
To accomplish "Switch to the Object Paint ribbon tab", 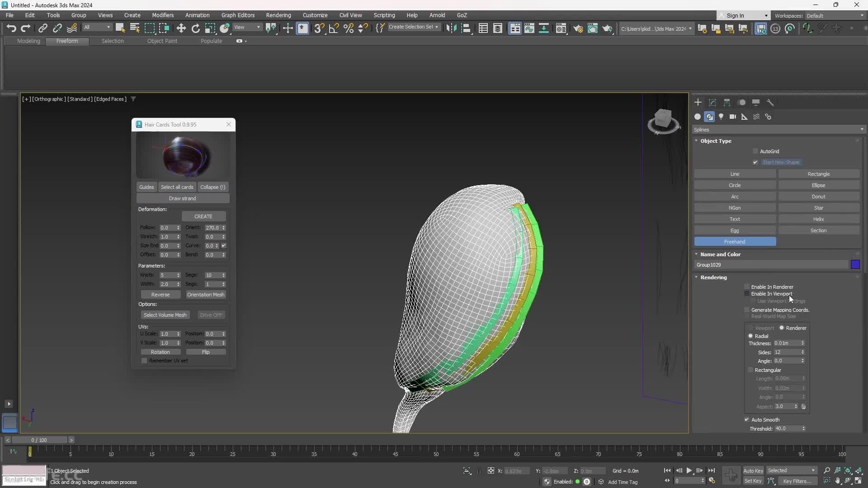I will [x=162, y=41].
